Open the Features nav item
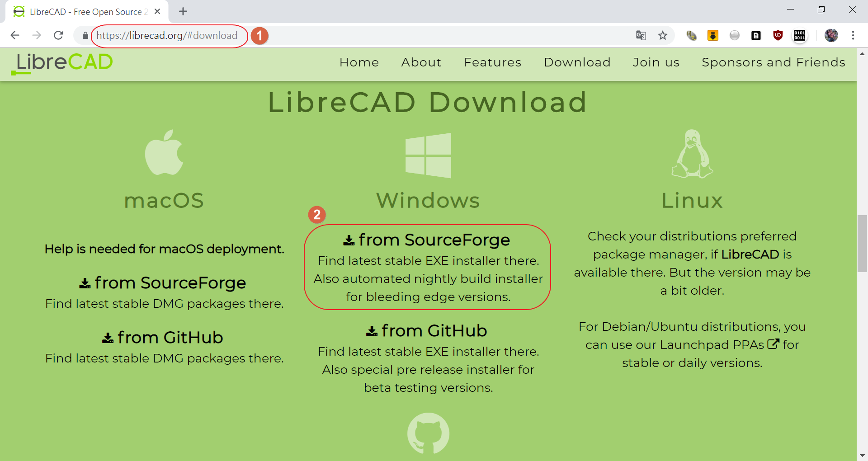 coord(493,62)
